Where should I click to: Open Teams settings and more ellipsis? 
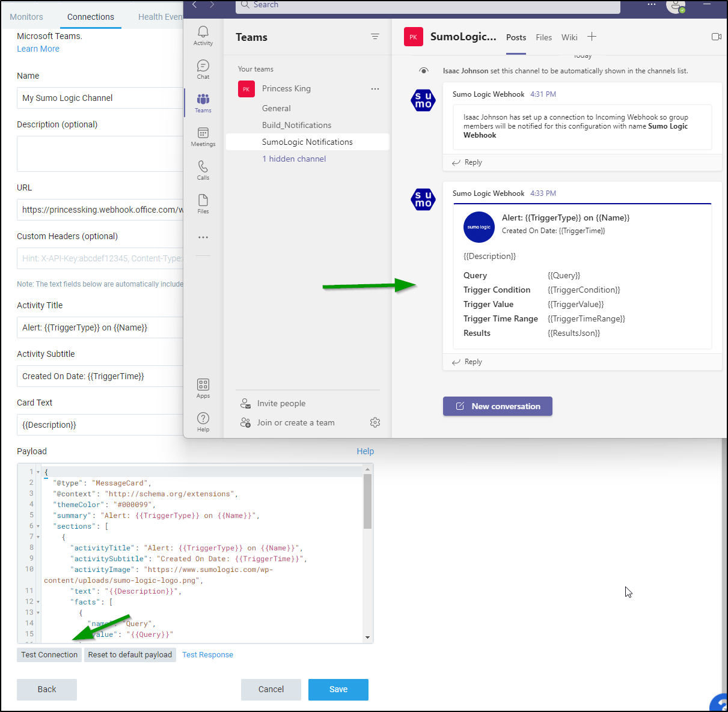coord(652,4)
